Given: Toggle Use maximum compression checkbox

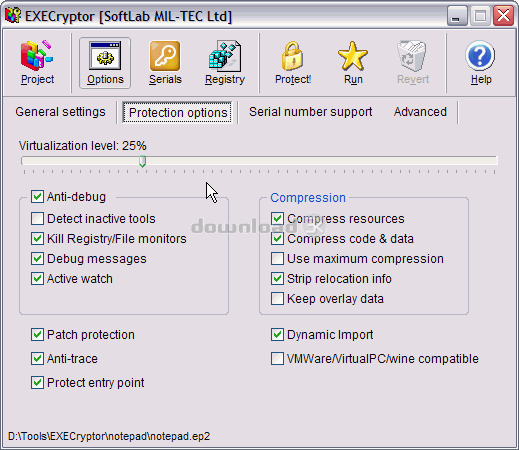Looking at the screenshot, I should 277,259.
